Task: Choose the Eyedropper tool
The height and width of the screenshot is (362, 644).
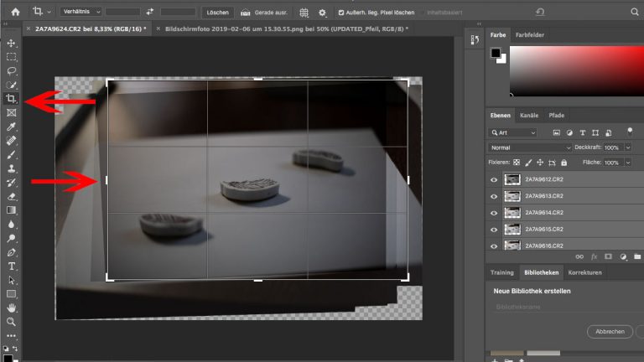Action: [x=12, y=127]
